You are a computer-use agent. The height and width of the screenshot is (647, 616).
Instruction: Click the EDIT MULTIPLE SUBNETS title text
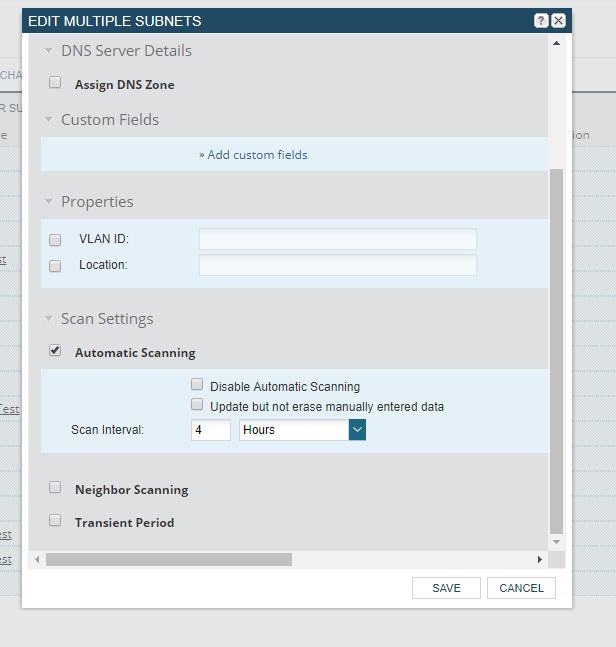[x=115, y=21]
